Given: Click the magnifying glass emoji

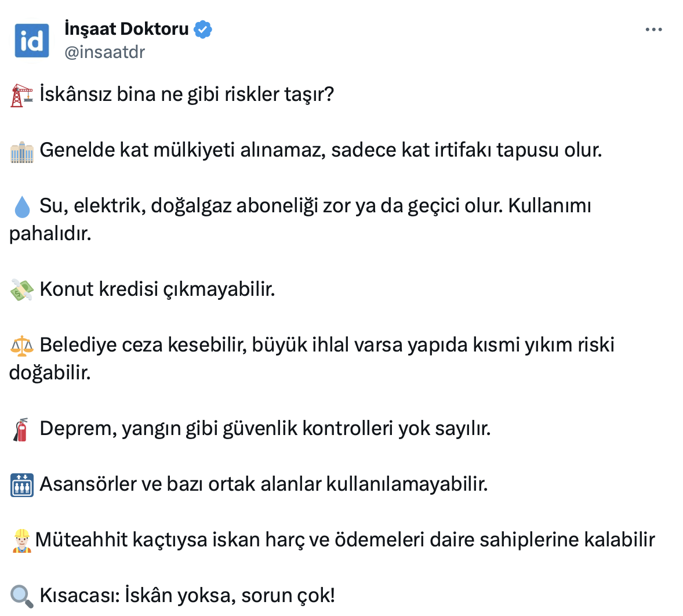Looking at the screenshot, I should pos(22,596).
